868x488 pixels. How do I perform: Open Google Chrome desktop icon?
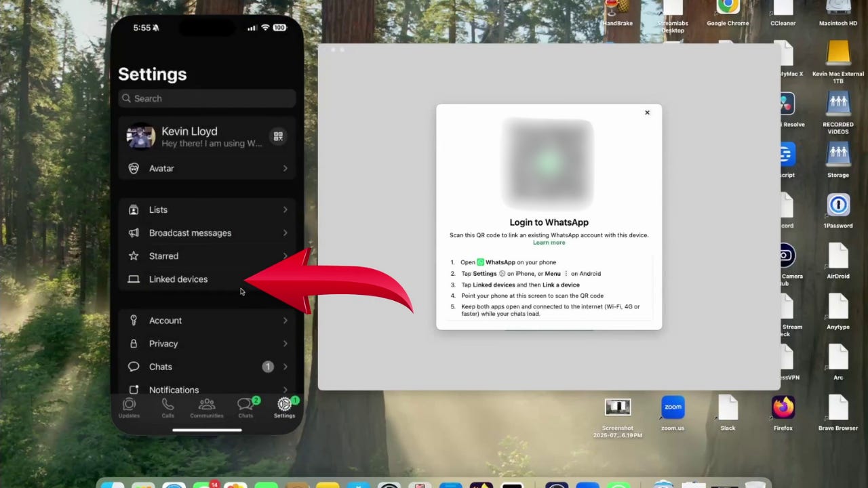click(728, 7)
